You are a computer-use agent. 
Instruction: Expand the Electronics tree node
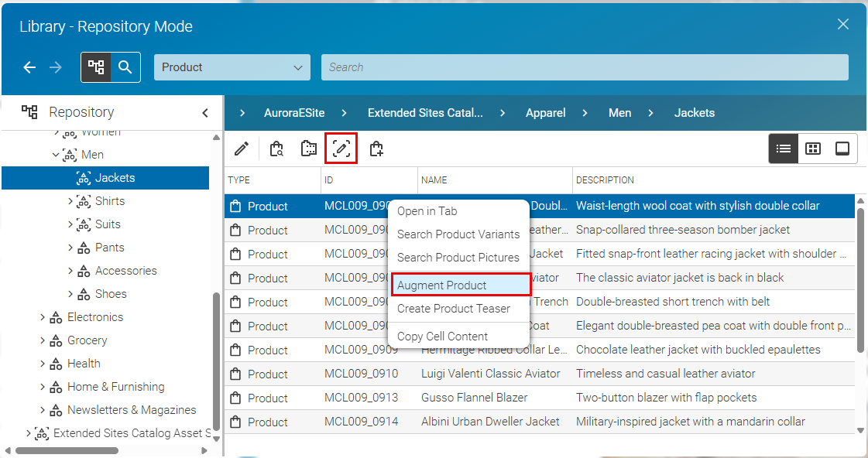click(x=43, y=317)
